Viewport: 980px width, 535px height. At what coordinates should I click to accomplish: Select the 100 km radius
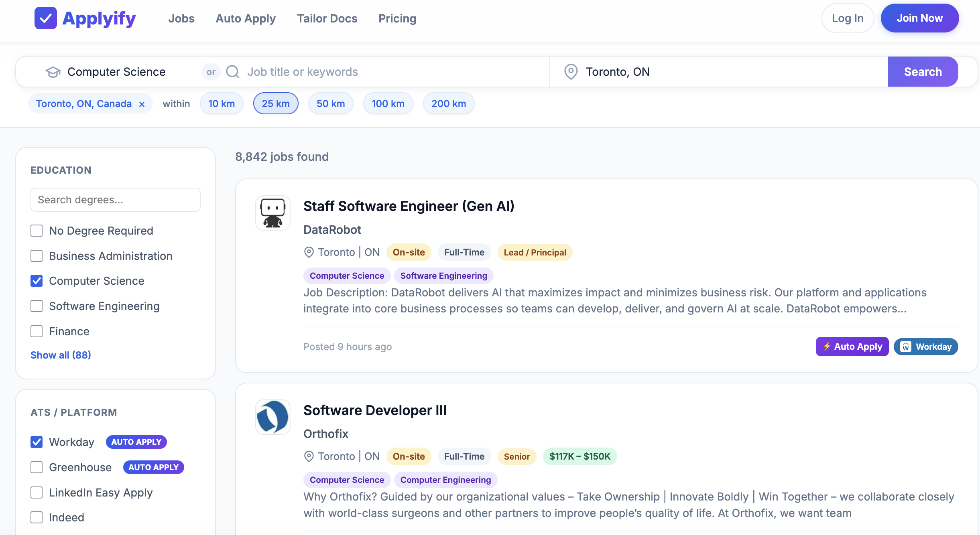point(388,103)
